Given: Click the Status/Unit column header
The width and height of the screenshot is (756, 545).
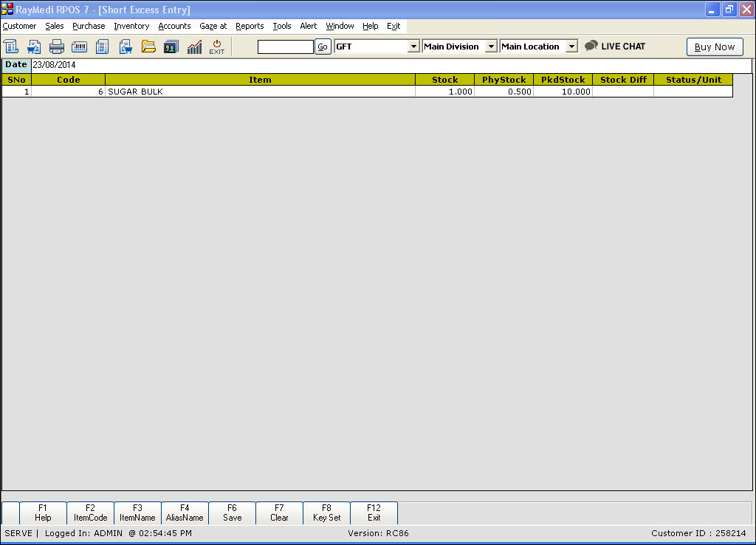Looking at the screenshot, I should tap(693, 80).
